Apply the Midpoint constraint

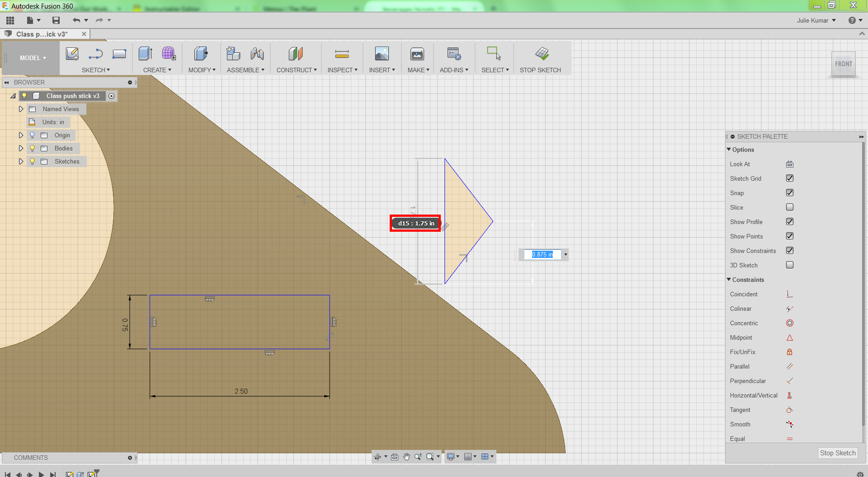(x=790, y=337)
